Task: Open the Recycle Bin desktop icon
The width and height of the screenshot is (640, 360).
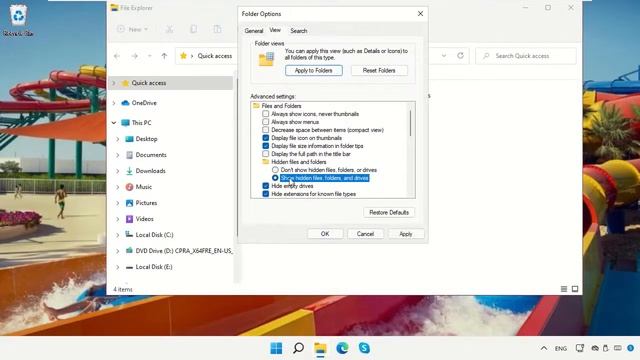Action: coord(18,20)
